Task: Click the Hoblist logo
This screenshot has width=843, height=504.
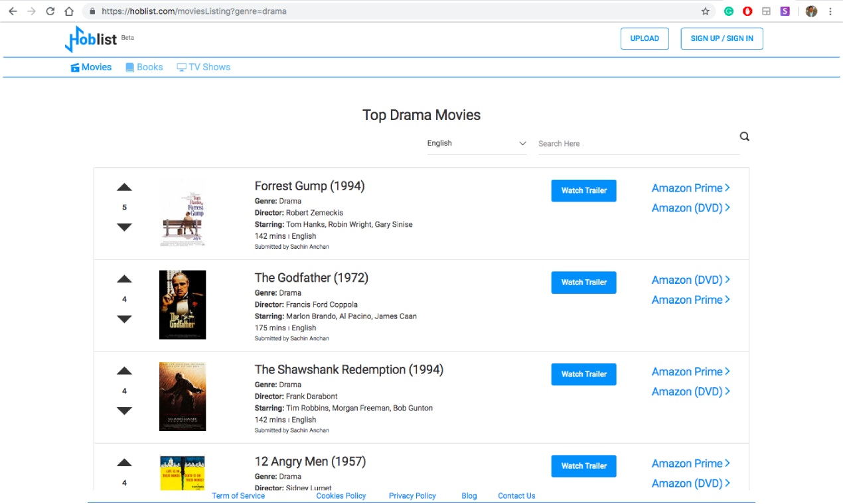Action: click(x=91, y=39)
